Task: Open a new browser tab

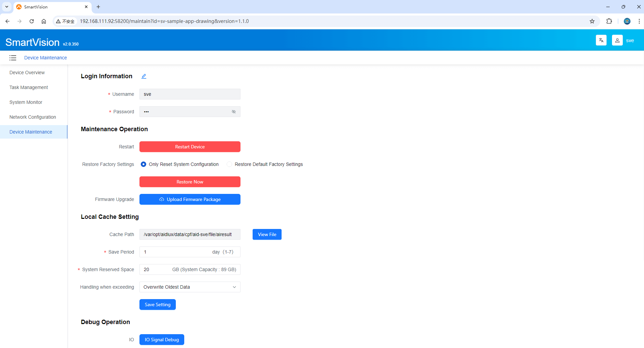Action: 98,7
